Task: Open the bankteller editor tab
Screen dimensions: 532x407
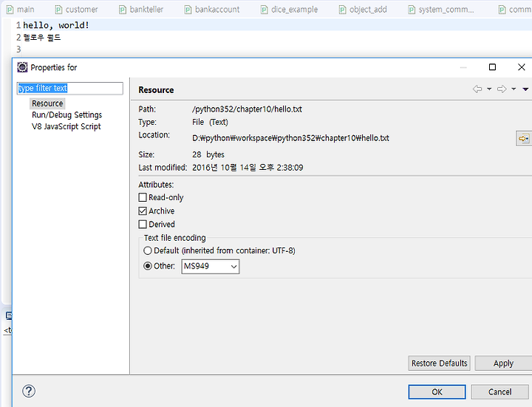Action: pos(141,10)
